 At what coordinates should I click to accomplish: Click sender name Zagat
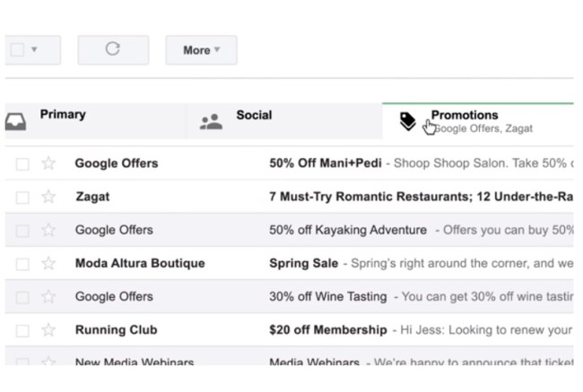[92, 196]
